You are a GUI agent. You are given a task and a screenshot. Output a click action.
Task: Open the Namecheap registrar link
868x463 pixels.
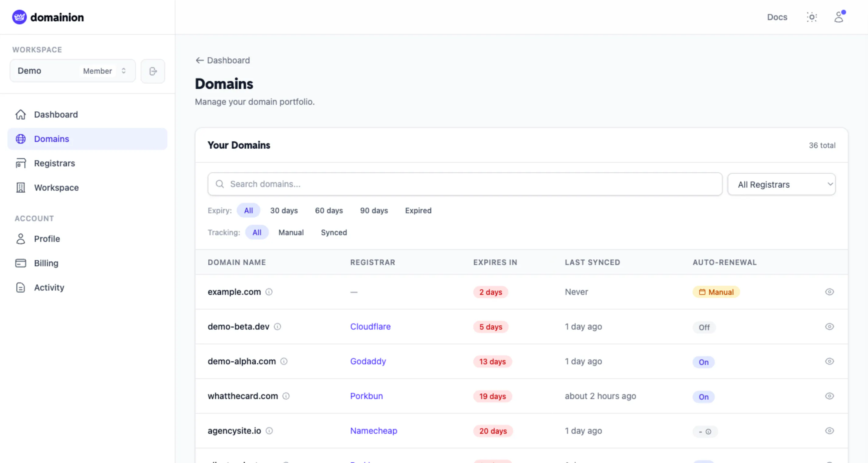pyautogui.click(x=374, y=431)
